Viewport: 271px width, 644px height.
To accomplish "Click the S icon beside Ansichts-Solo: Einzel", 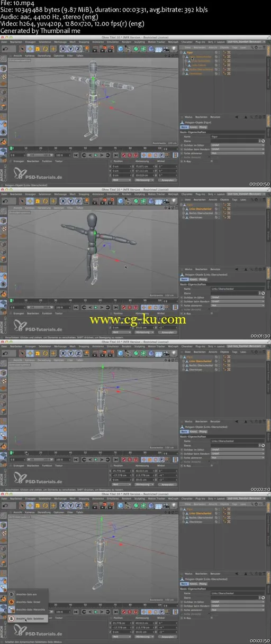I will (x=11, y=602).
